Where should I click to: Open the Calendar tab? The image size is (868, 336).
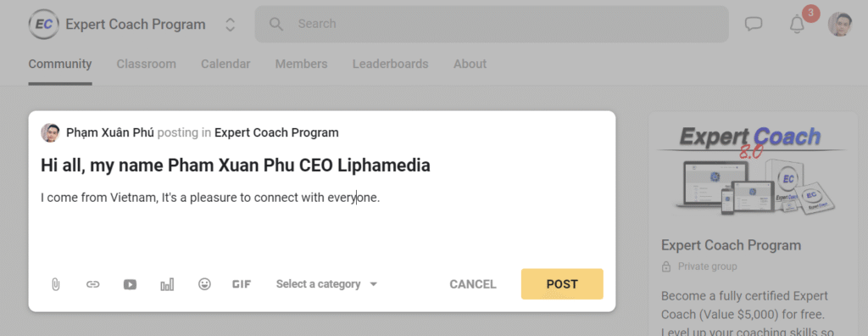225,64
